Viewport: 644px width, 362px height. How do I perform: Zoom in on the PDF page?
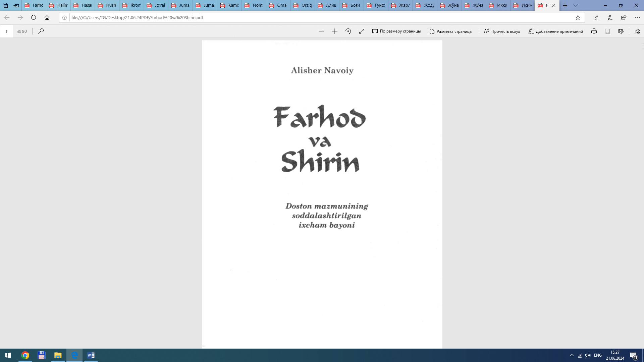(x=335, y=31)
